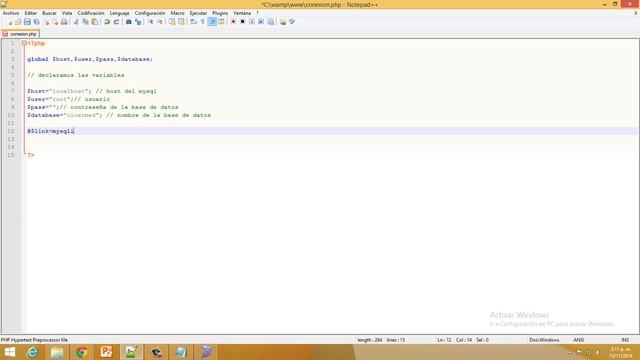Start macro recording with red dot icon
The image size is (640, 360).
click(x=233, y=22)
